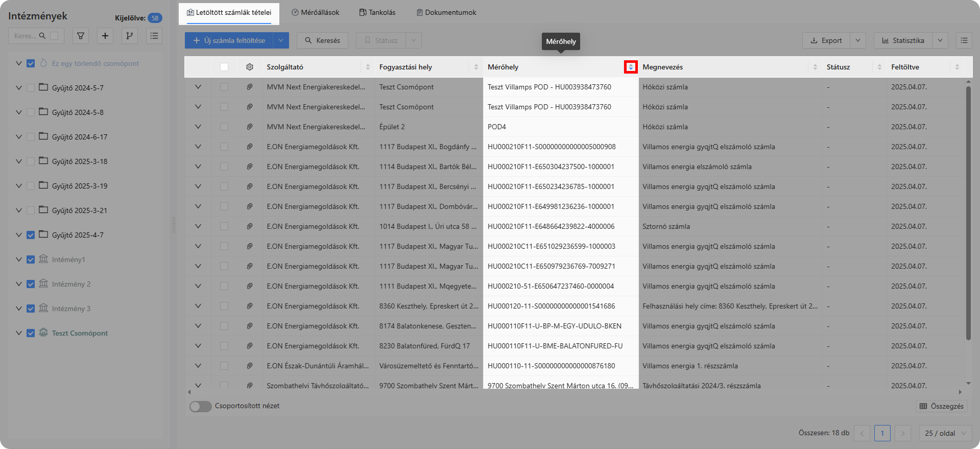Click attachment paperclip in POD4 row
980x449 pixels.
coord(250,127)
